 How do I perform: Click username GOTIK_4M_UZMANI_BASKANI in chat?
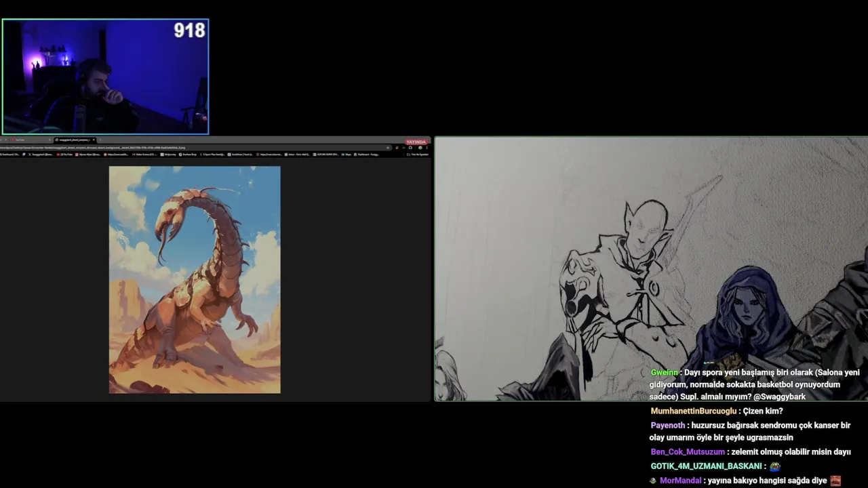705,466
